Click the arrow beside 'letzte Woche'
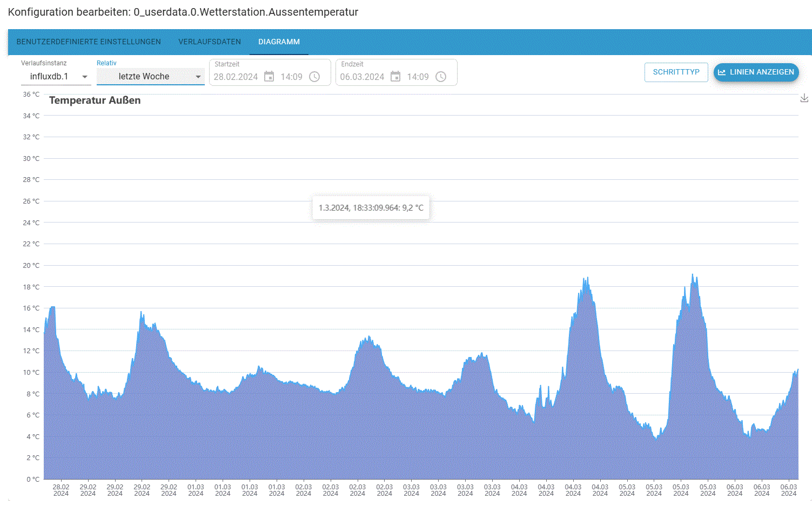Image resolution: width=812 pixels, height=512 pixels. (x=198, y=77)
